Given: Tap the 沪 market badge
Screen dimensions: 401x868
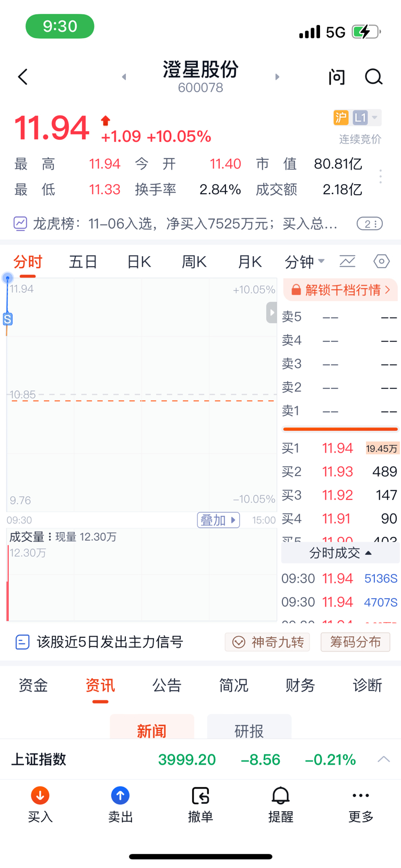Looking at the screenshot, I should tap(341, 117).
